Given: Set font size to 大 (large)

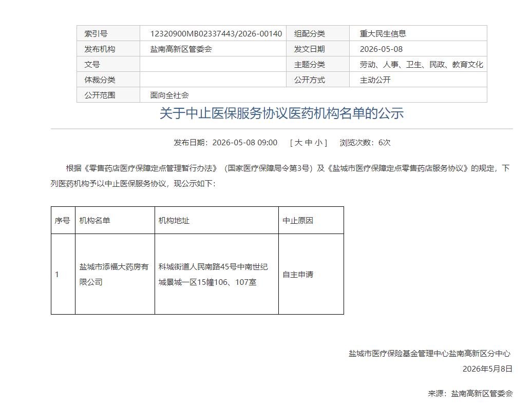Looking at the screenshot, I should point(298,143).
